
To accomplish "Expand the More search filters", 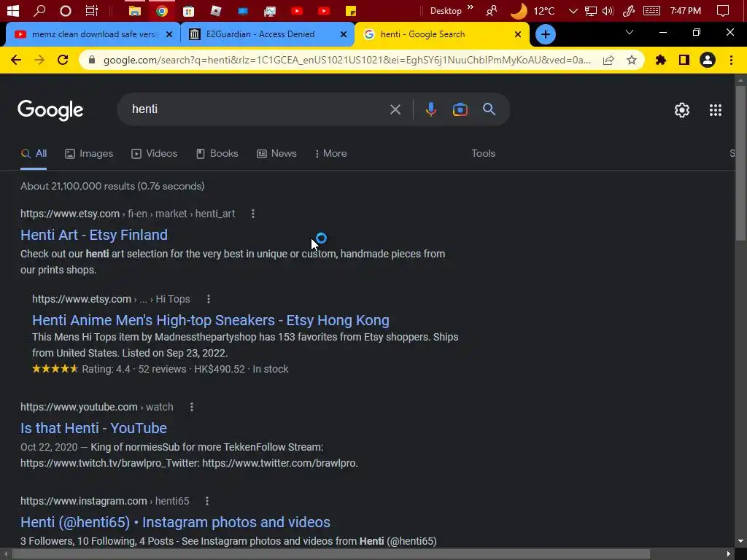I will click(x=330, y=153).
